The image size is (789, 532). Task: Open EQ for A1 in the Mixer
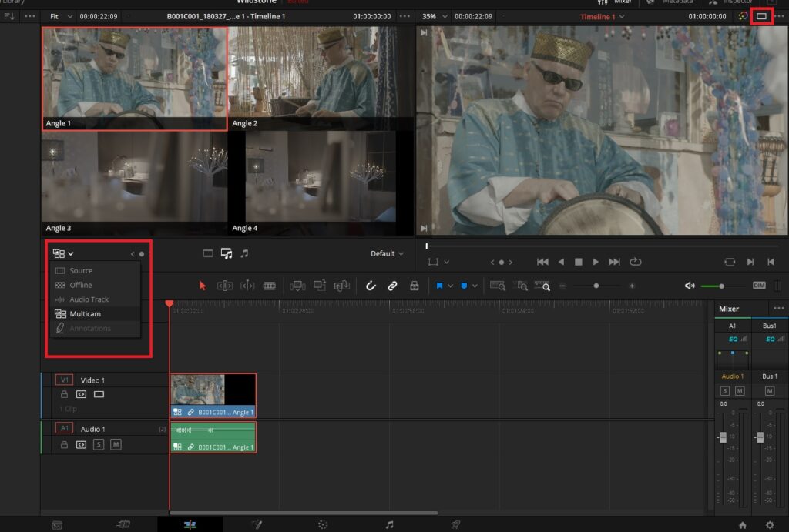click(x=734, y=339)
